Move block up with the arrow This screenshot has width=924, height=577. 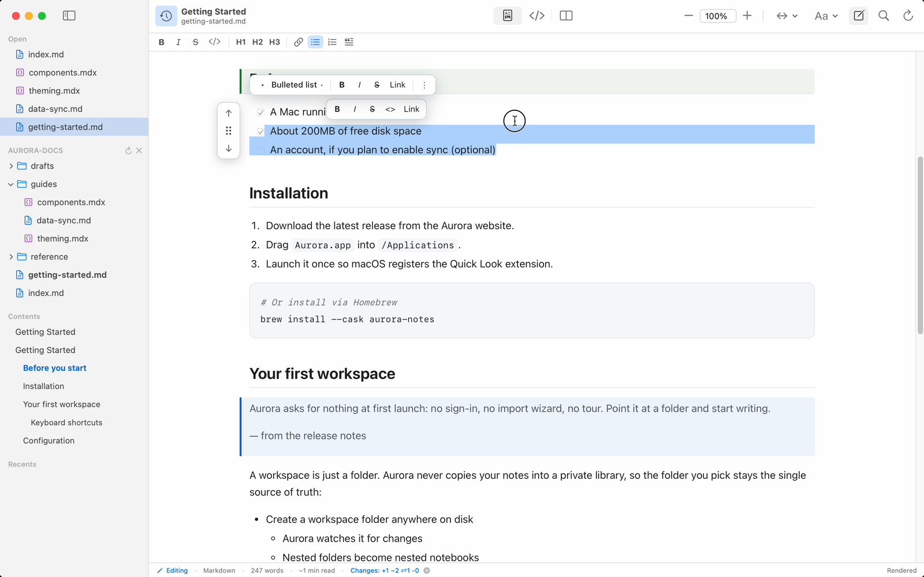point(229,113)
